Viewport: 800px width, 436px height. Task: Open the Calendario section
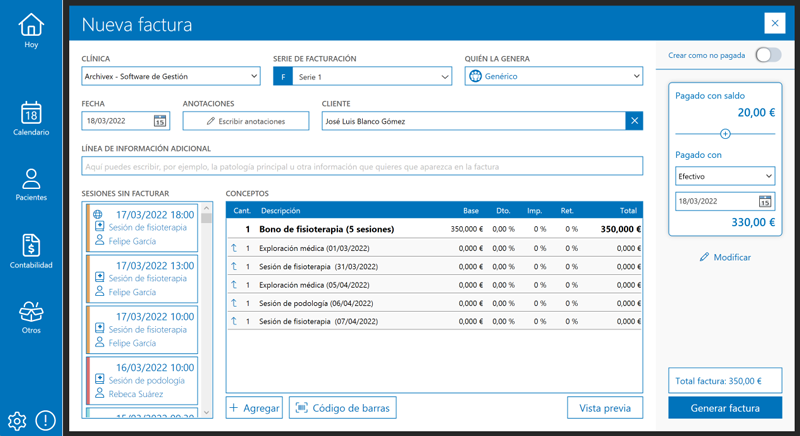click(x=31, y=118)
